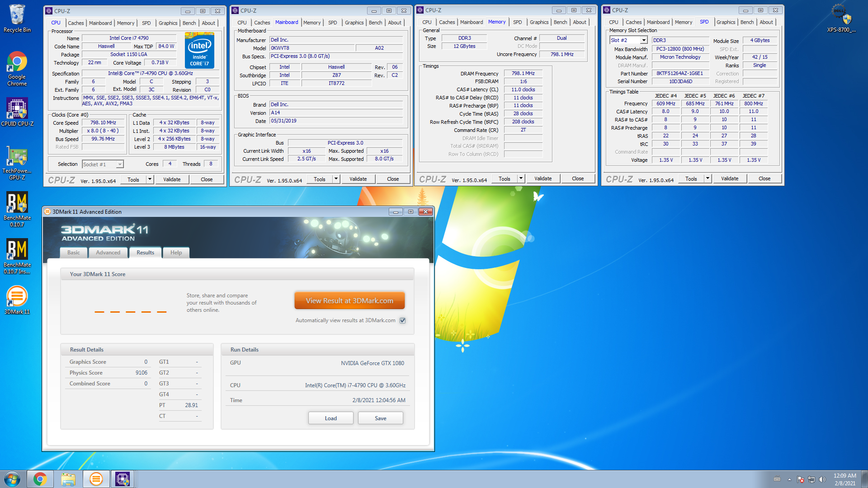The width and height of the screenshot is (868, 488).
Task: Toggle automatically view results at 3DMark.com checkbox
Action: (403, 320)
